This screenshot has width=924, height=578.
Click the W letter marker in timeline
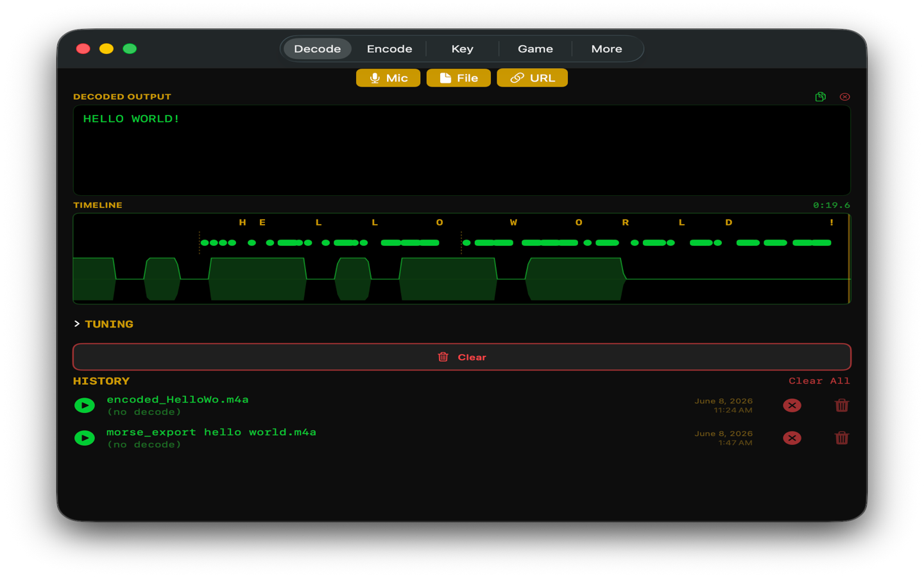tap(513, 222)
